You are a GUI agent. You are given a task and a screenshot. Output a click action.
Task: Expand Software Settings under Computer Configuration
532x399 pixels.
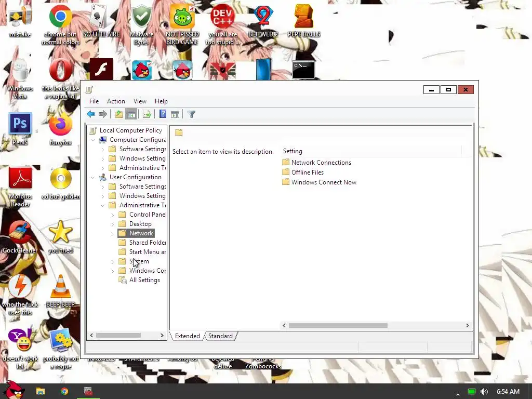coord(103,149)
